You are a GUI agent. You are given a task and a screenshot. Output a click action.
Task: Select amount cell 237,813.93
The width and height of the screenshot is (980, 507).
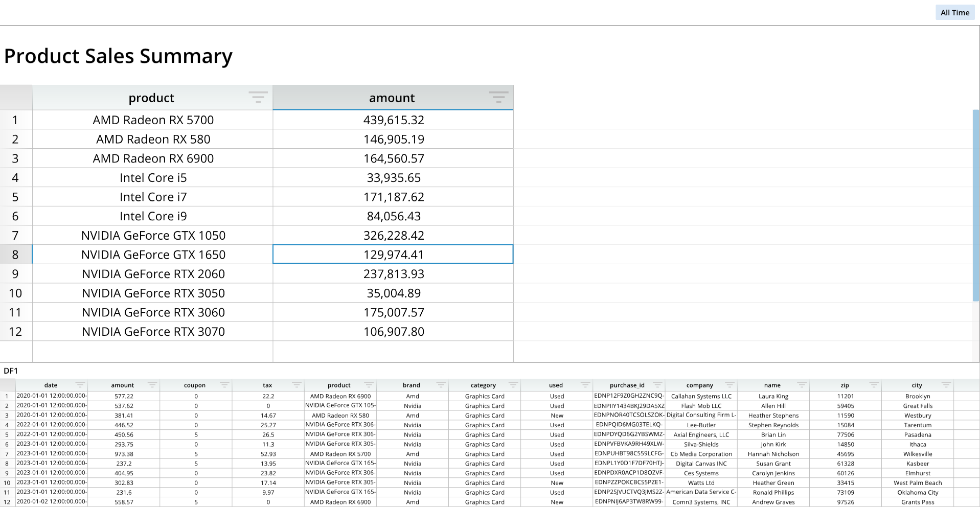pyautogui.click(x=393, y=274)
